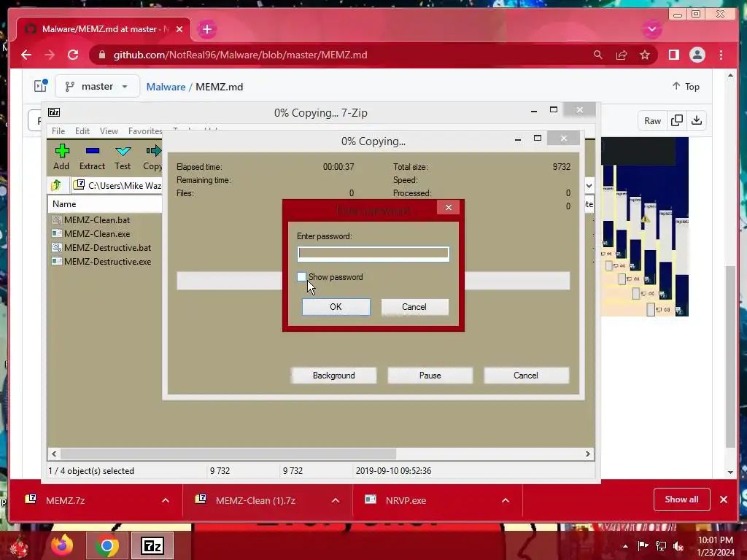
Task: Select MEMZ-Clean.bat in file list
Action: click(97, 220)
